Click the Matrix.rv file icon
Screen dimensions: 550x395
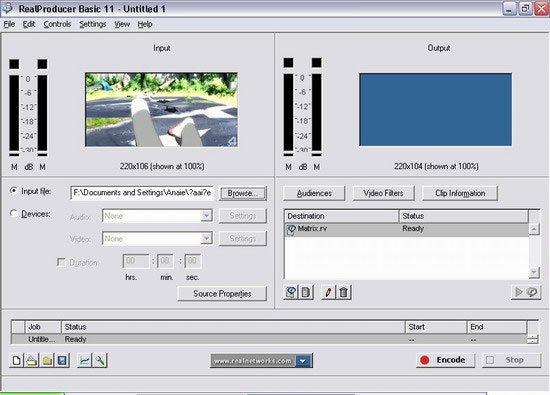tap(291, 229)
